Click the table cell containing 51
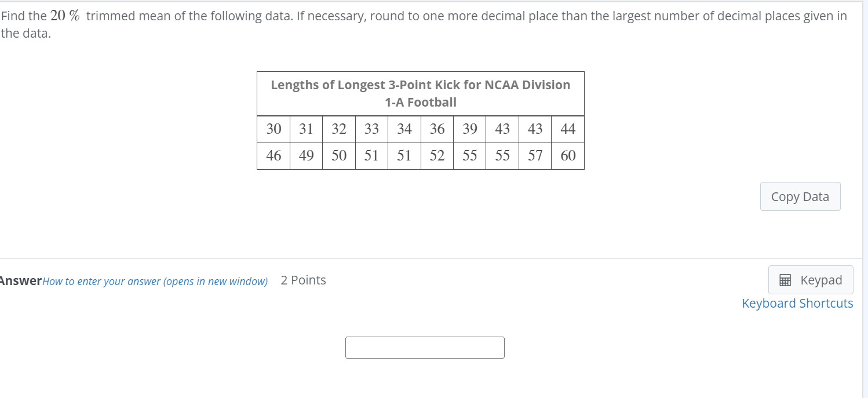The width and height of the screenshot is (868, 398). tap(371, 156)
